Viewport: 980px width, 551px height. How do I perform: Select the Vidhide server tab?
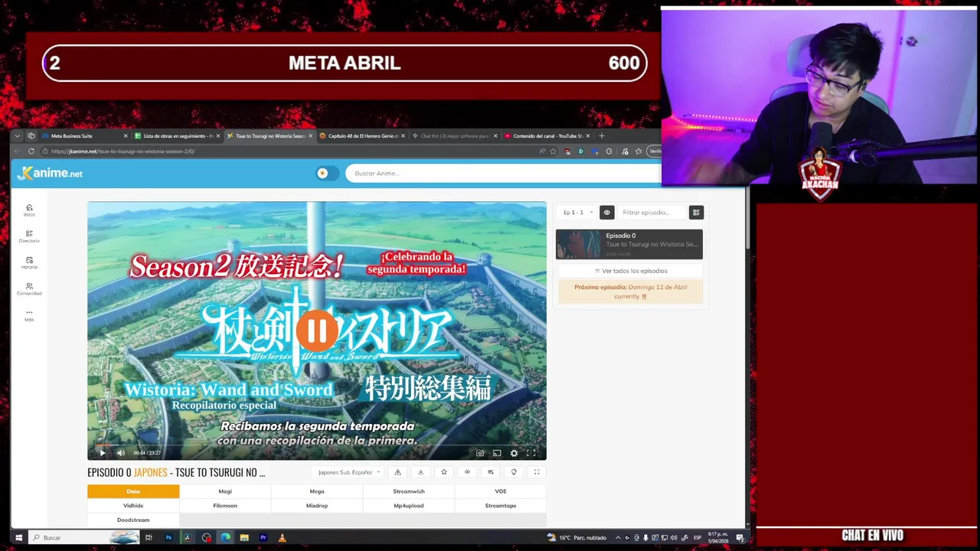coord(133,506)
